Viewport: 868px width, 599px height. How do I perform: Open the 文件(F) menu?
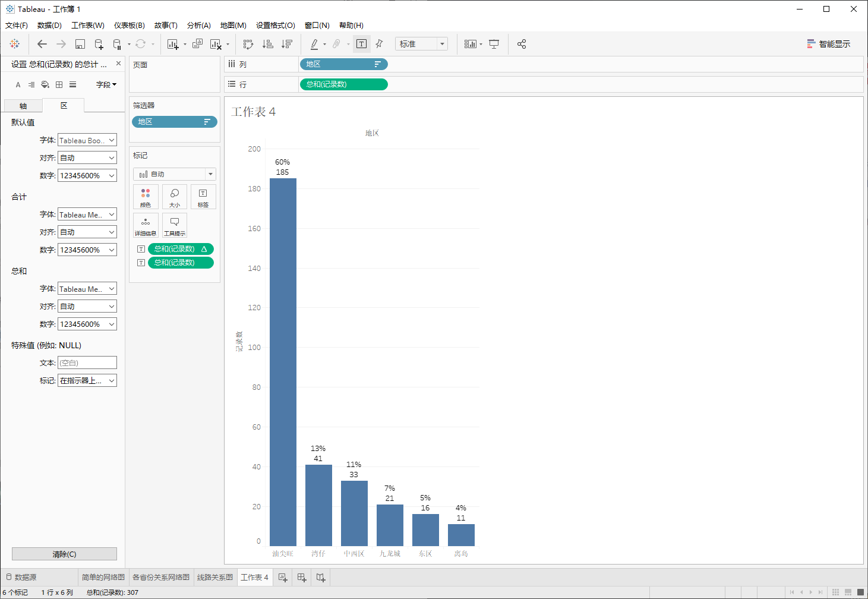(x=17, y=26)
